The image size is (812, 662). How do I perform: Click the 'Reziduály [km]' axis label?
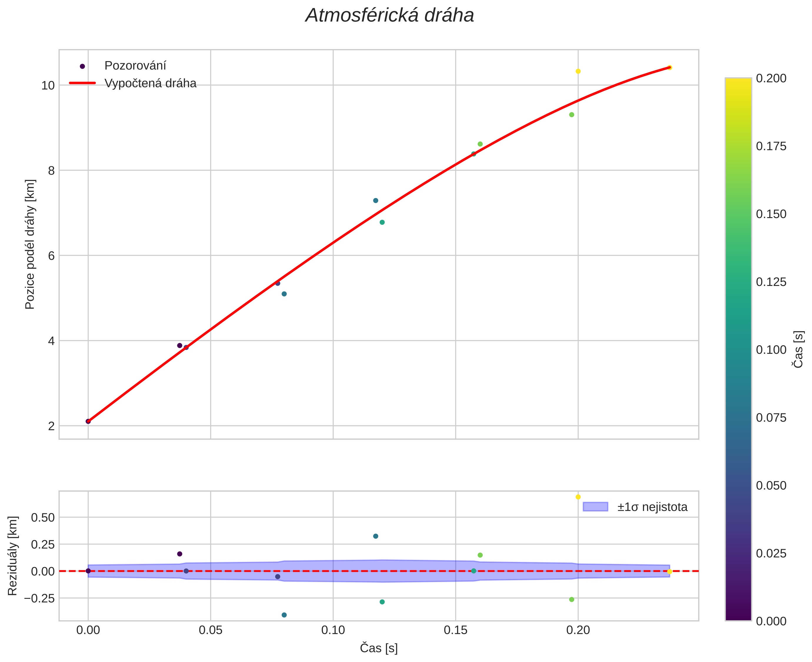[13, 556]
